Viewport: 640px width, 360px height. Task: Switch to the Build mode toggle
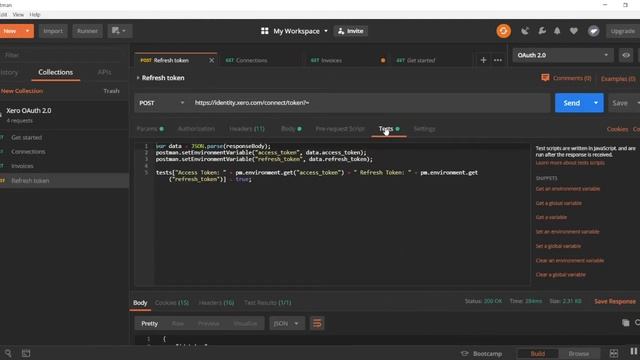[538, 353]
